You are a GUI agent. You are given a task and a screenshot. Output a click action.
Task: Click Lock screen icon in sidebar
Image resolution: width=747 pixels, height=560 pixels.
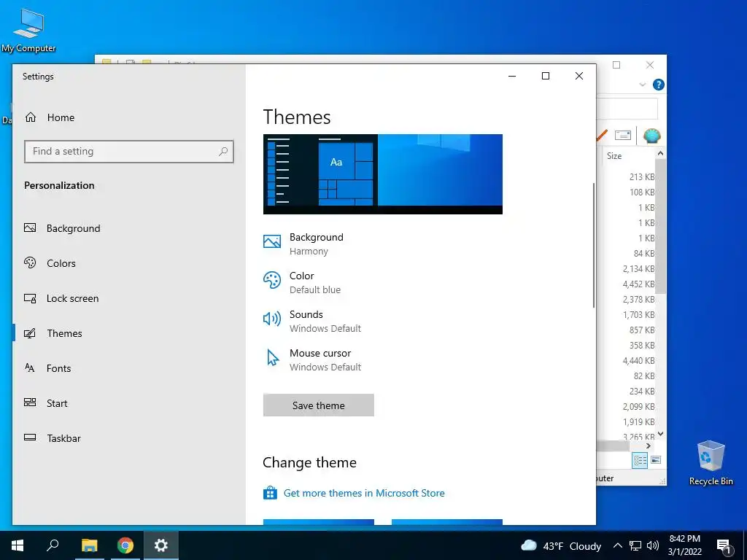pyautogui.click(x=30, y=298)
